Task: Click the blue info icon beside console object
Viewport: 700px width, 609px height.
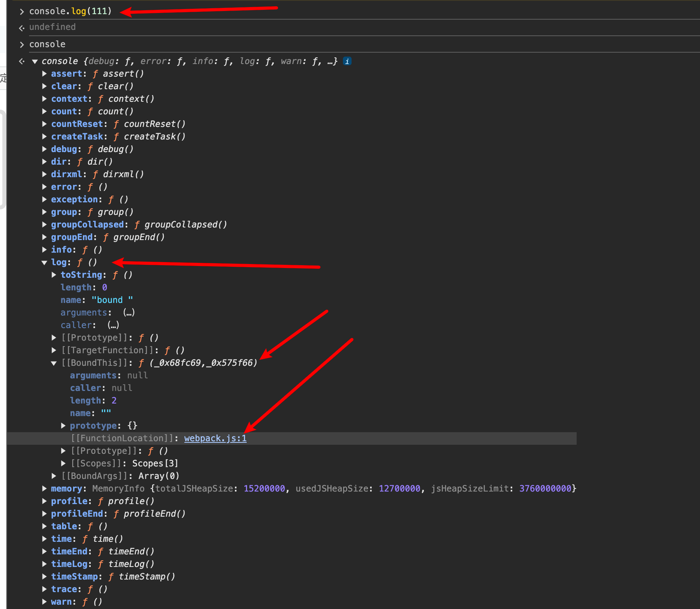Action: point(347,61)
